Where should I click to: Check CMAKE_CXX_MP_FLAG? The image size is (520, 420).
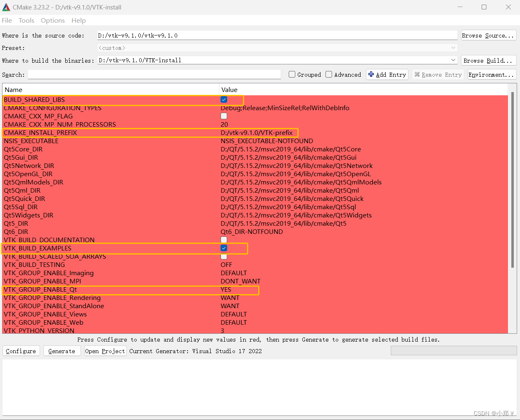point(223,116)
